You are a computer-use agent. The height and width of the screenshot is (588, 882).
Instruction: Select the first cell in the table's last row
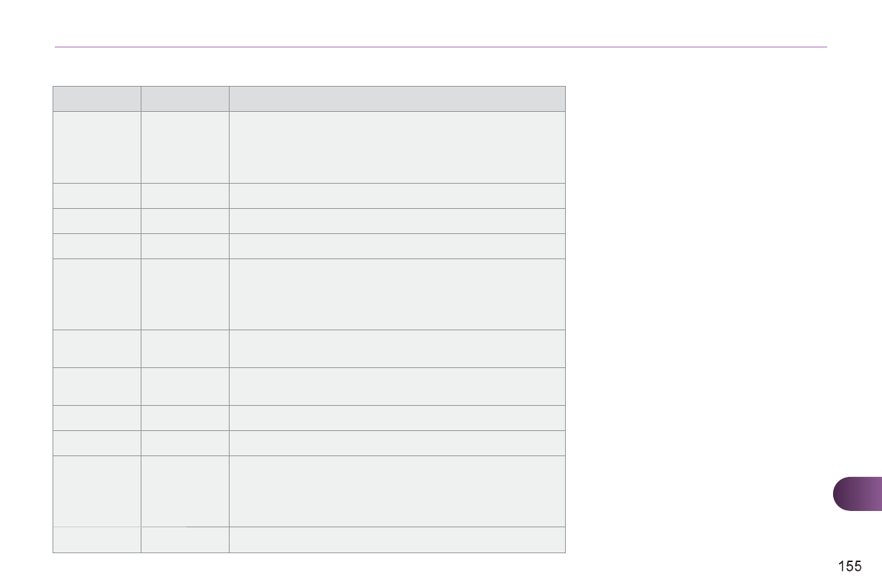pos(96,540)
